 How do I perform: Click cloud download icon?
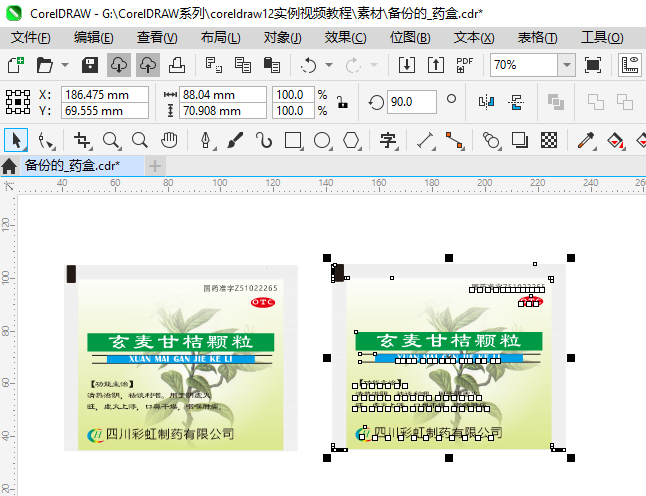[119, 65]
